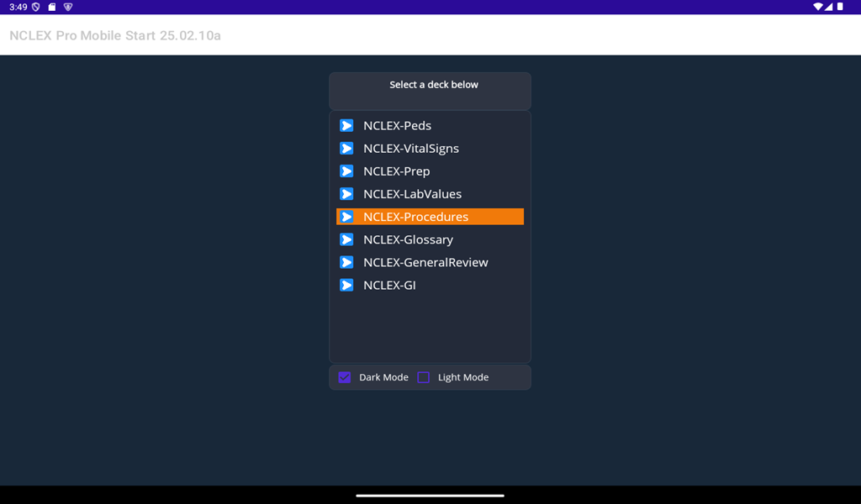Click the play icon beside NCLEX-Glossary
The image size is (861, 504).
[346, 239]
